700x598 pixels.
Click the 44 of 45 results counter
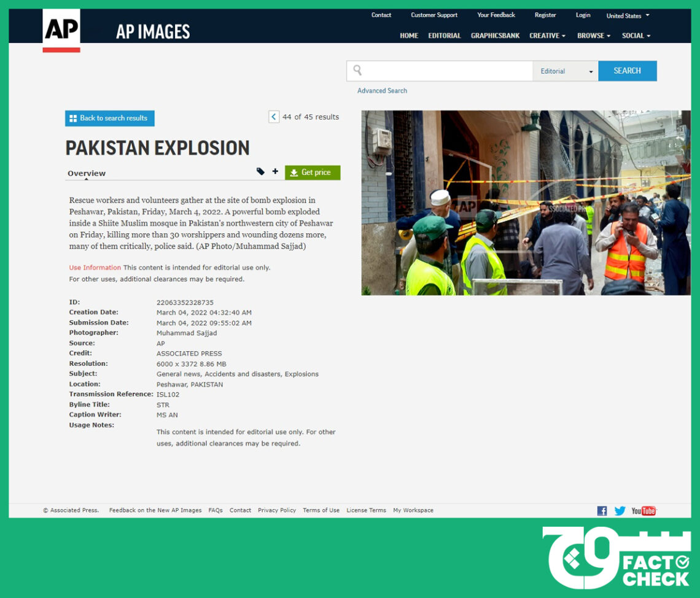pos(311,117)
